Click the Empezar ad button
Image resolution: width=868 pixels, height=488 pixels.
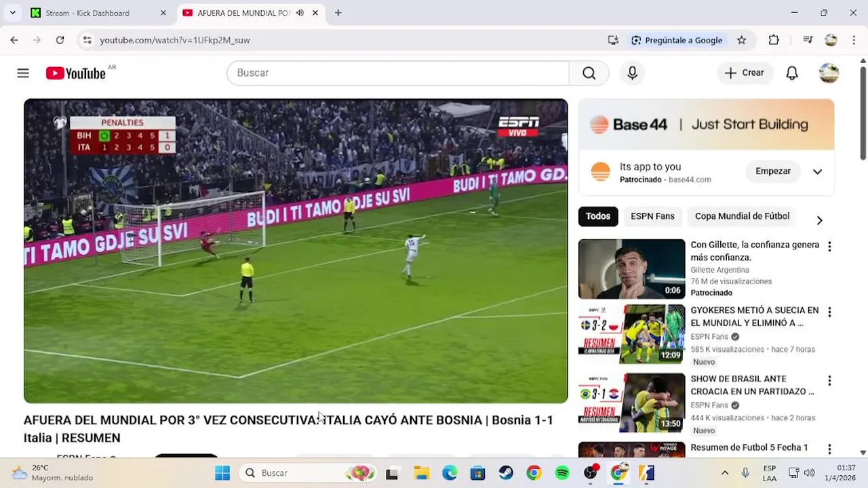tap(773, 171)
